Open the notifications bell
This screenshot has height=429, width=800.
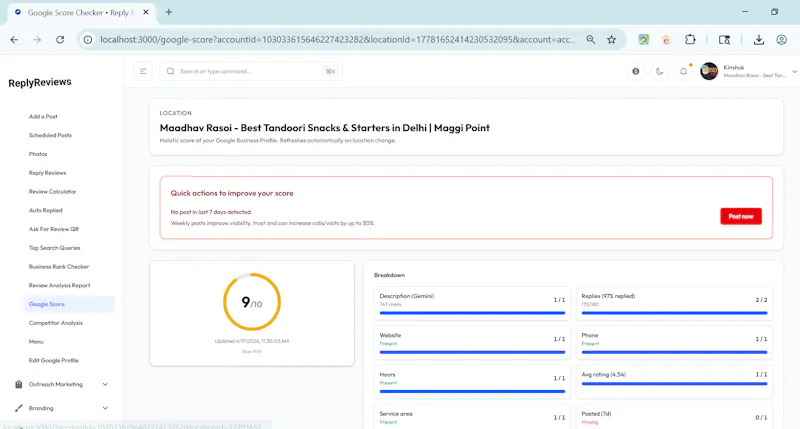pyautogui.click(x=683, y=71)
